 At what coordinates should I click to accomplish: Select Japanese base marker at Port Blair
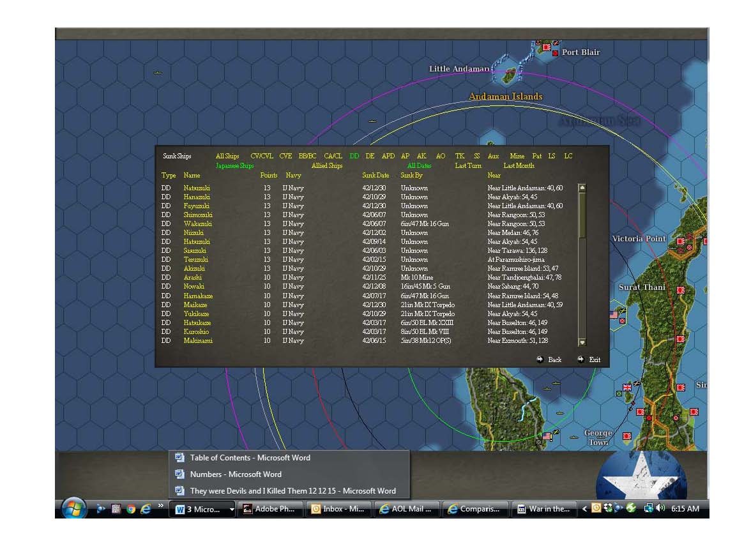pyautogui.click(x=547, y=47)
